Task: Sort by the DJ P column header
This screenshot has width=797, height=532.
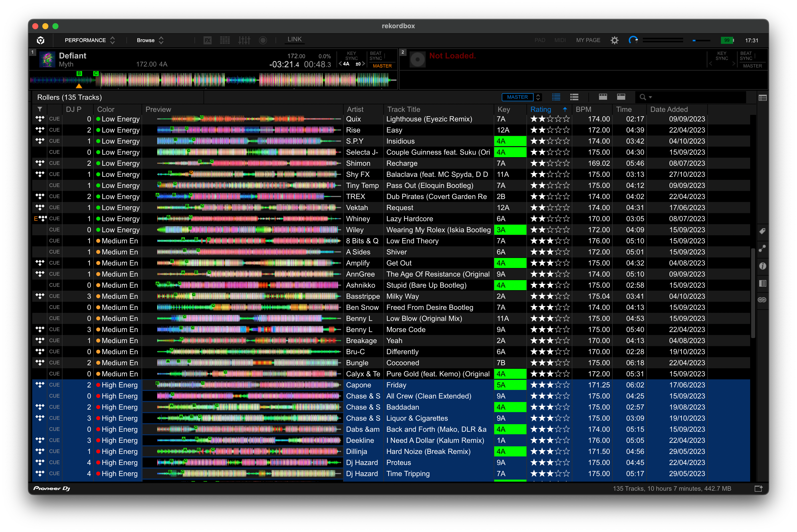Action: tap(77, 109)
